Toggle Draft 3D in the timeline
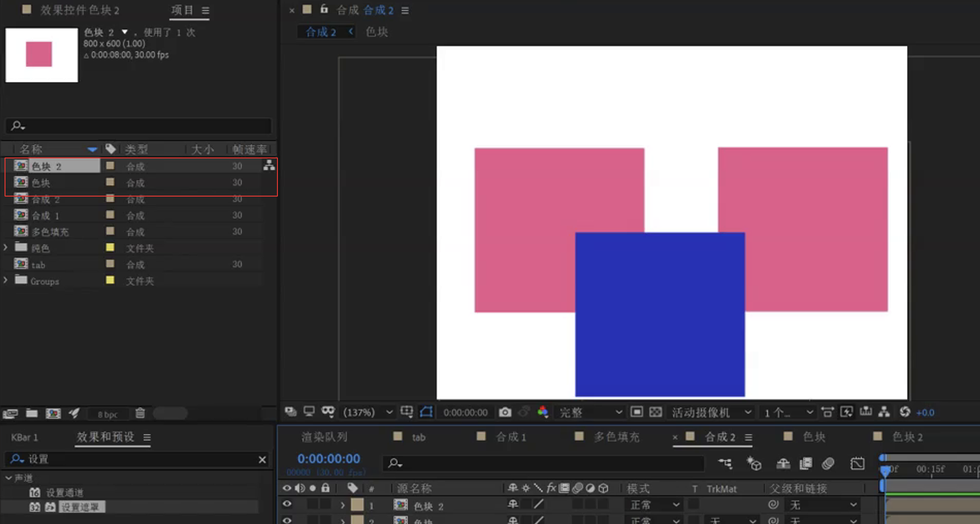Screen dimensions: 980x524 (754, 463)
